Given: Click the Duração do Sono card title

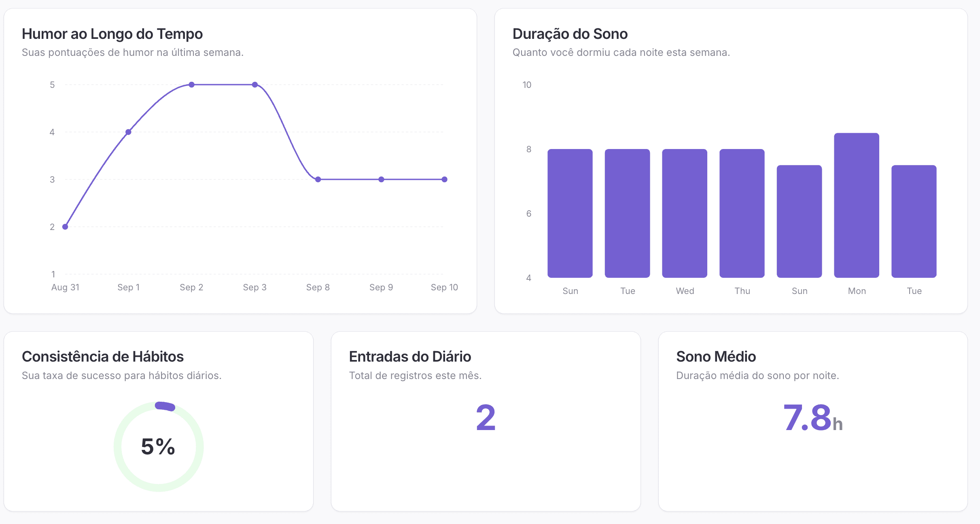Looking at the screenshot, I should point(570,34).
